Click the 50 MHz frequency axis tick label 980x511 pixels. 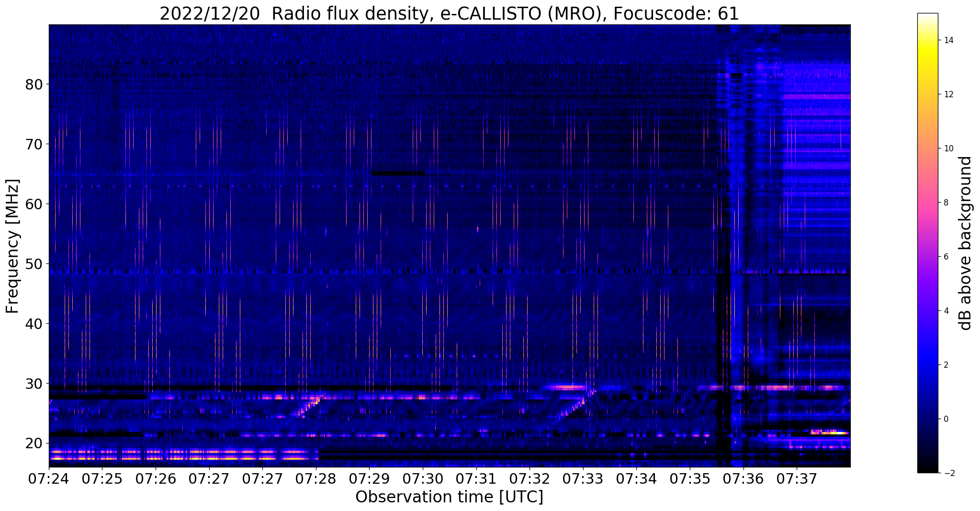click(34, 264)
